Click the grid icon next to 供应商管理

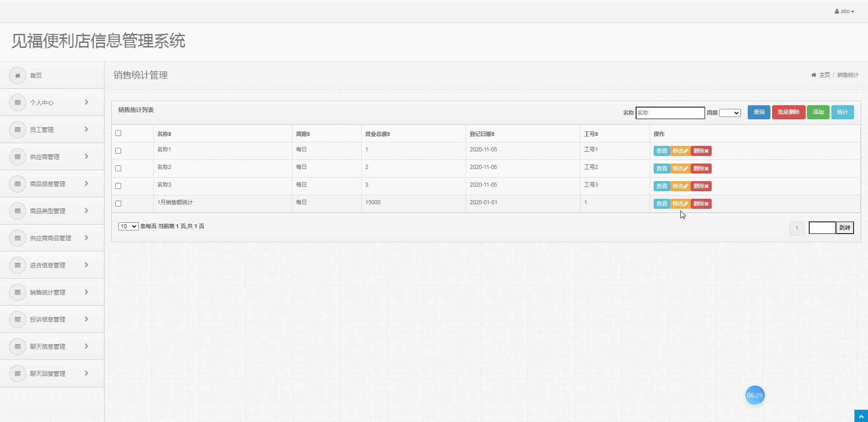18,157
